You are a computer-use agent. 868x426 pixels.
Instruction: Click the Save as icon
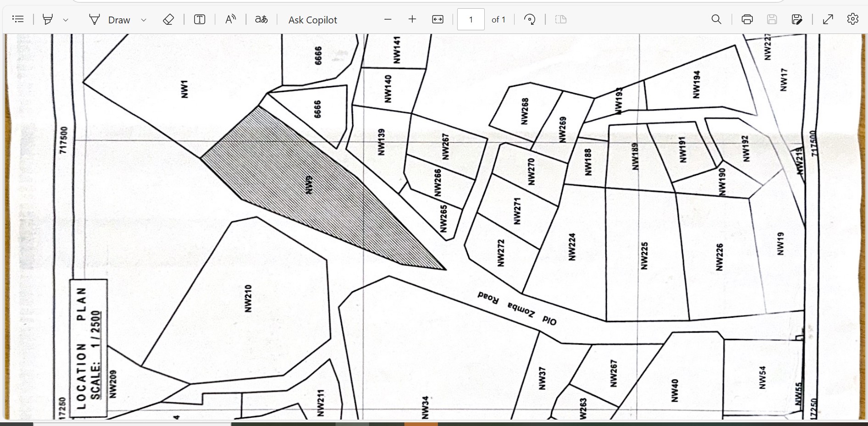click(x=797, y=19)
